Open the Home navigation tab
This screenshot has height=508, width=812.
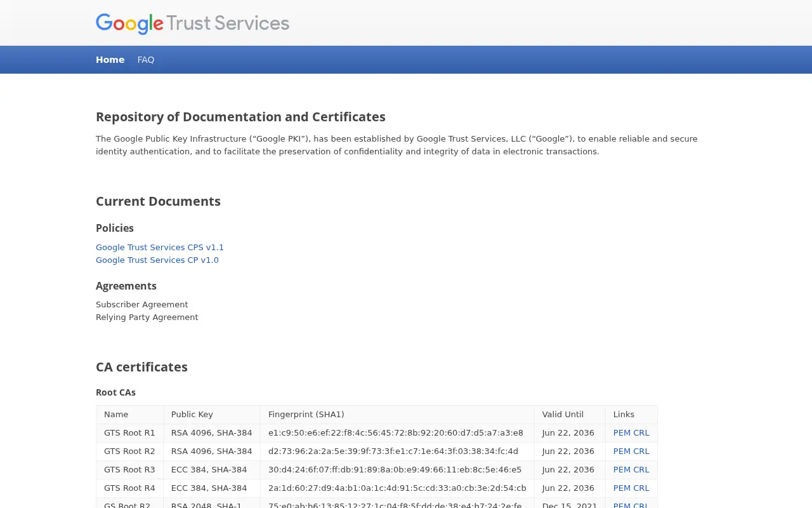click(x=110, y=60)
